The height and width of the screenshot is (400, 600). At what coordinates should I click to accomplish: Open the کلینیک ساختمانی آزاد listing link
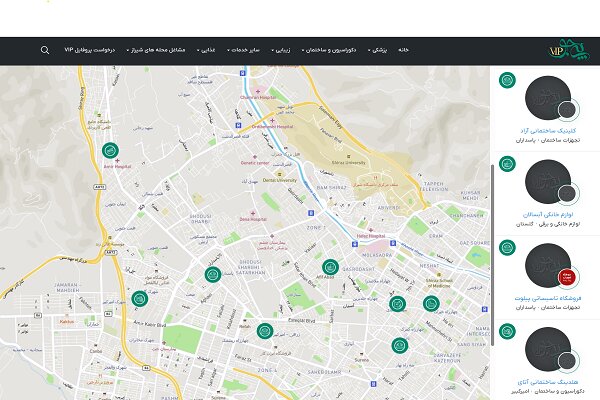548,131
